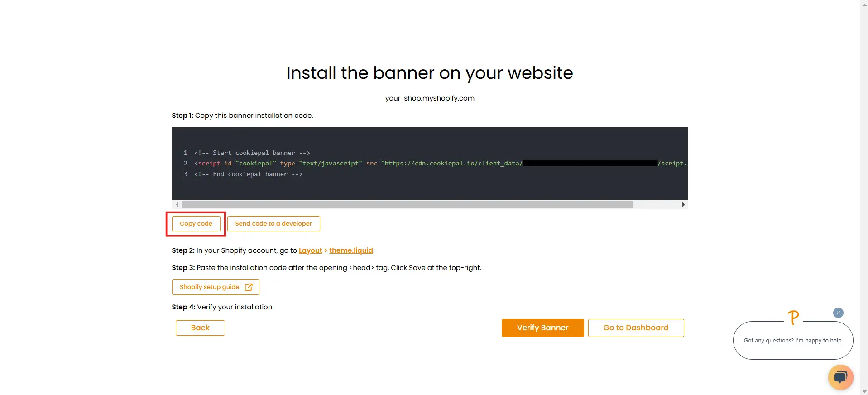Image resolution: width=868 pixels, height=395 pixels.
Task: Click the 'Got any questions?' chat message
Action: click(793, 341)
